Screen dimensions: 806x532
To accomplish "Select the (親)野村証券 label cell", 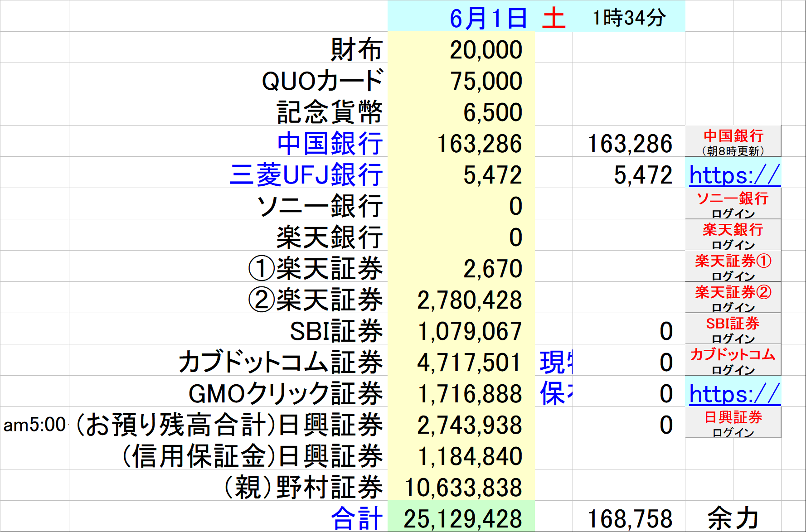I will coord(228,485).
